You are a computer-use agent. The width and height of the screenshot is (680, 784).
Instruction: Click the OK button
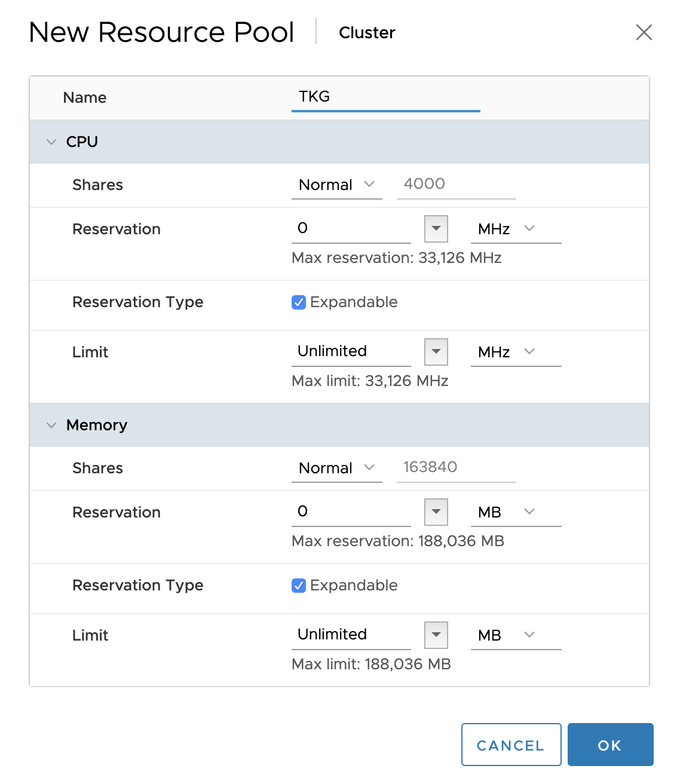(610, 745)
